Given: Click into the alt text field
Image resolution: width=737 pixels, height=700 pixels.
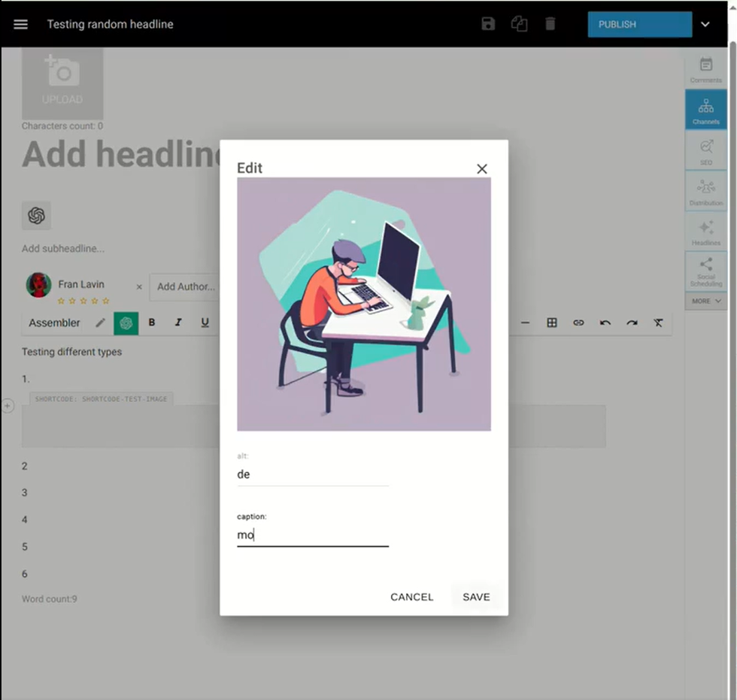Looking at the screenshot, I should pyautogui.click(x=312, y=474).
